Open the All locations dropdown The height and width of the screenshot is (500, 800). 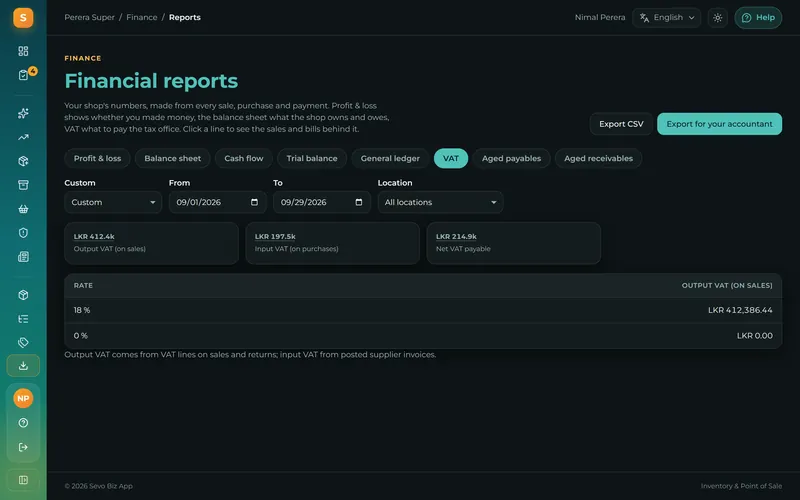tap(440, 202)
